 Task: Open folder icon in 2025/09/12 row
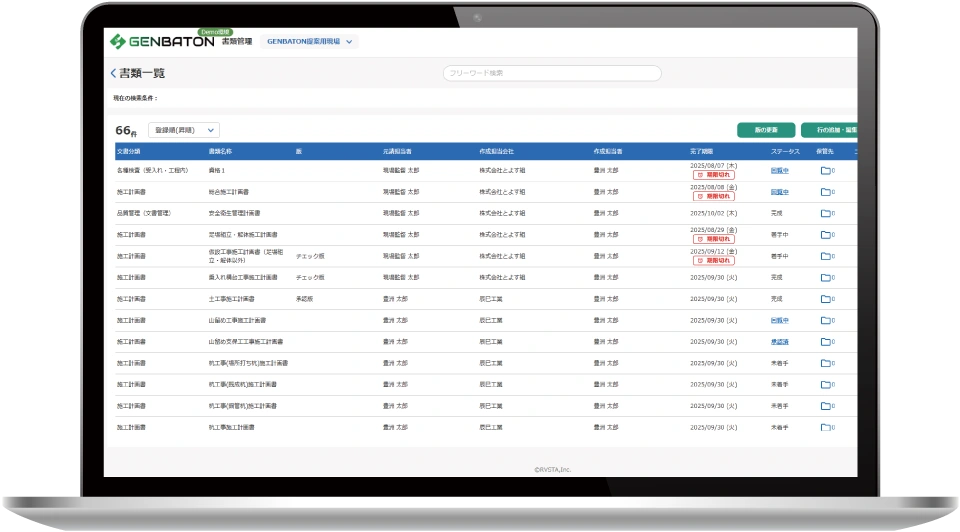(x=826, y=257)
